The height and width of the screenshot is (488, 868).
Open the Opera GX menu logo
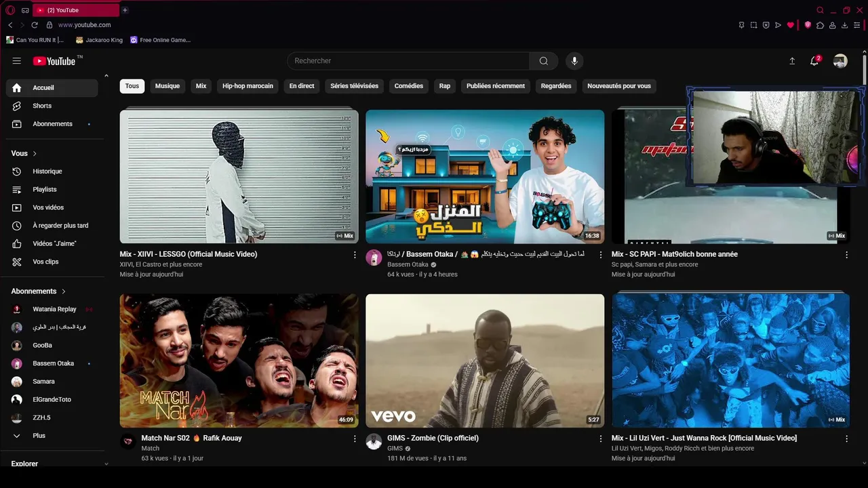pos(10,10)
